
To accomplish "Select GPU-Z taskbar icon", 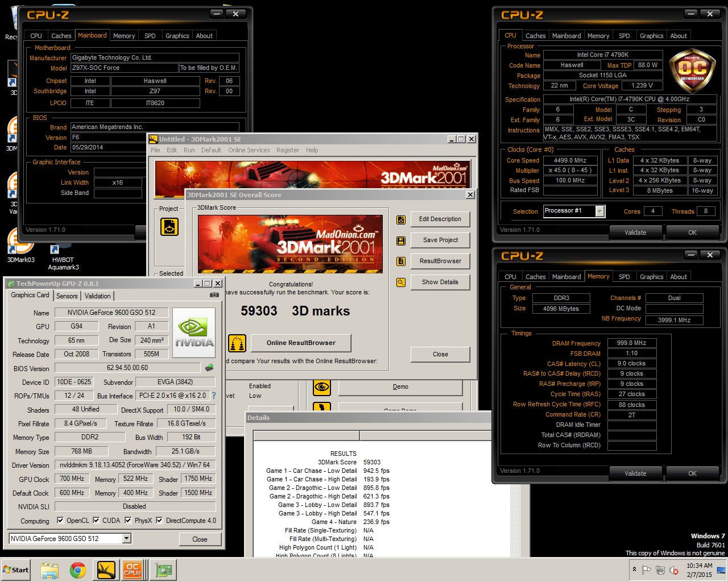I will (164, 570).
